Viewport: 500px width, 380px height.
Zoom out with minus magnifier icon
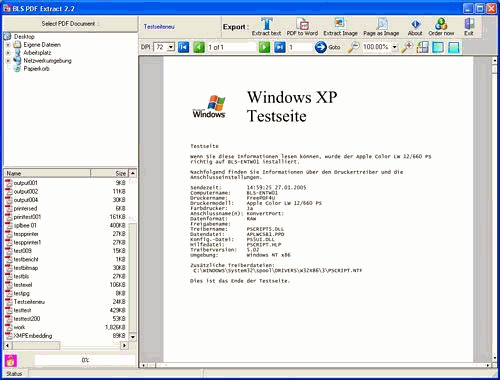point(354,47)
